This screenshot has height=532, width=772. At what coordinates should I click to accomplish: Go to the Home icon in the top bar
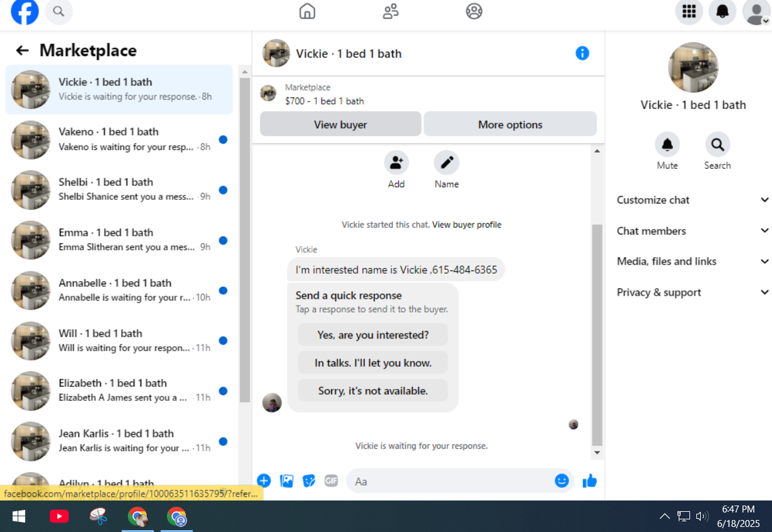click(x=307, y=11)
